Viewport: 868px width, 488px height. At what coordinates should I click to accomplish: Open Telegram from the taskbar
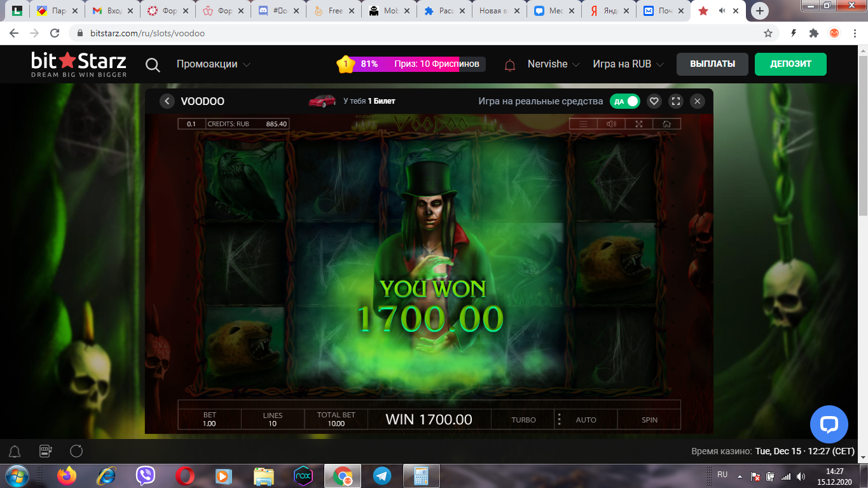click(382, 476)
